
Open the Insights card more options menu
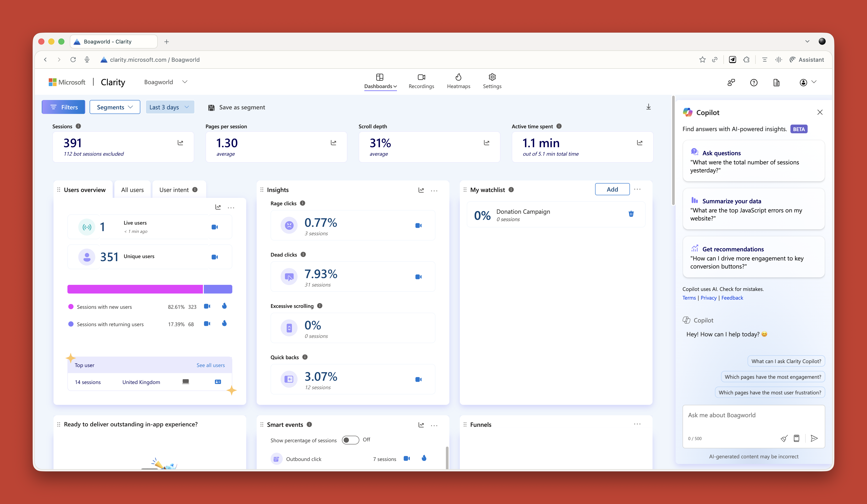point(434,191)
